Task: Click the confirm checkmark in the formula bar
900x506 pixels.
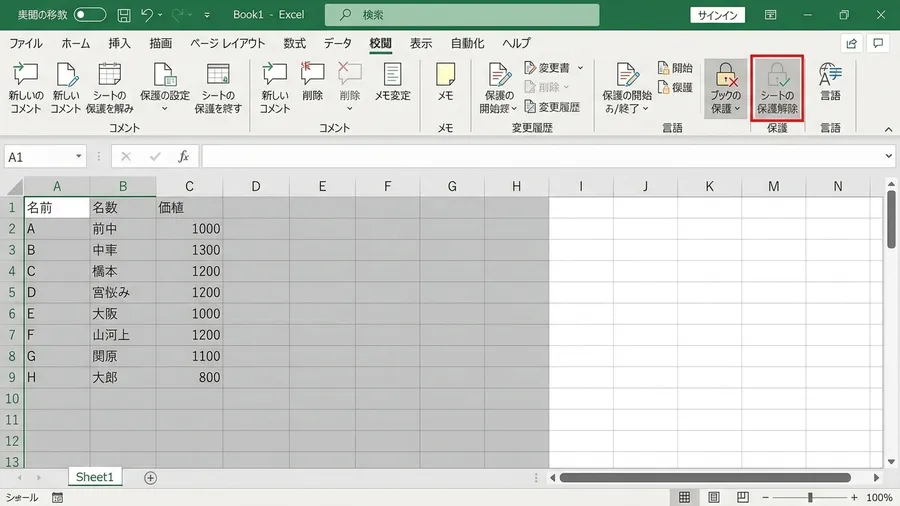Action: coord(155,157)
